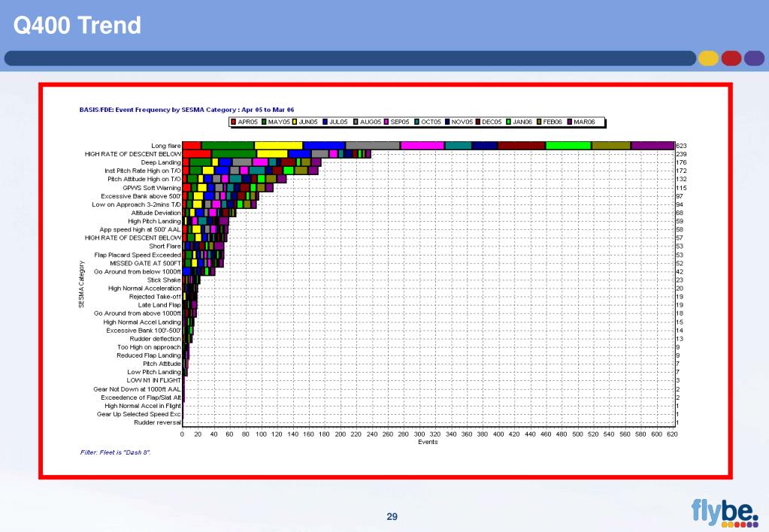Click the red APR05 legend swatch
The image size is (769, 532).
point(234,122)
